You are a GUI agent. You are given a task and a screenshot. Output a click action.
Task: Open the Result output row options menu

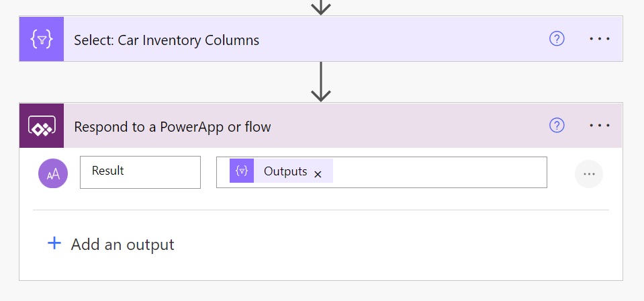point(589,174)
